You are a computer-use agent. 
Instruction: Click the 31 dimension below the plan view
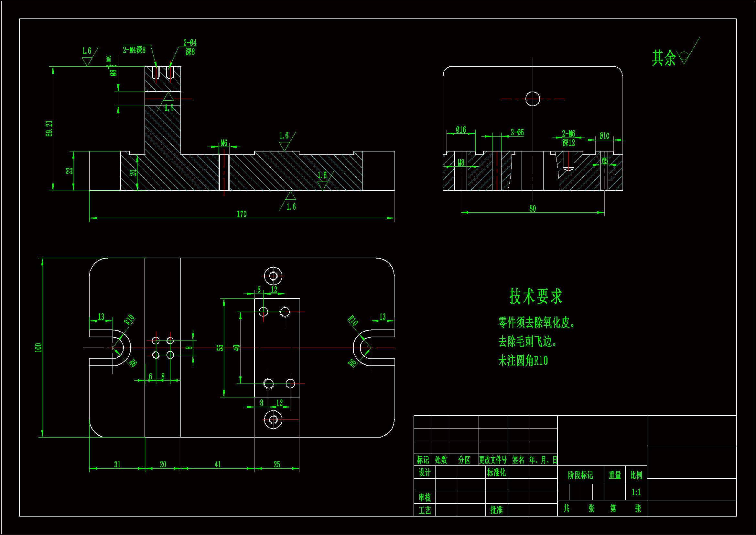click(117, 464)
